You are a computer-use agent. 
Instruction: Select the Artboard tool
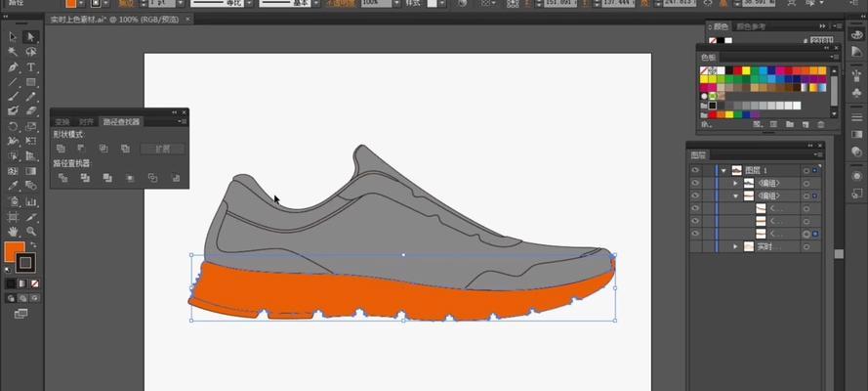(x=14, y=217)
